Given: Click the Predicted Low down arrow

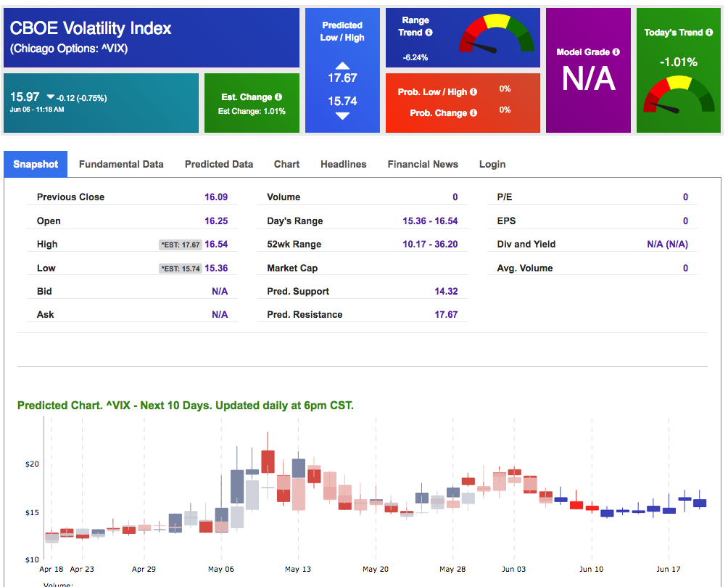Looking at the screenshot, I should tap(343, 116).
